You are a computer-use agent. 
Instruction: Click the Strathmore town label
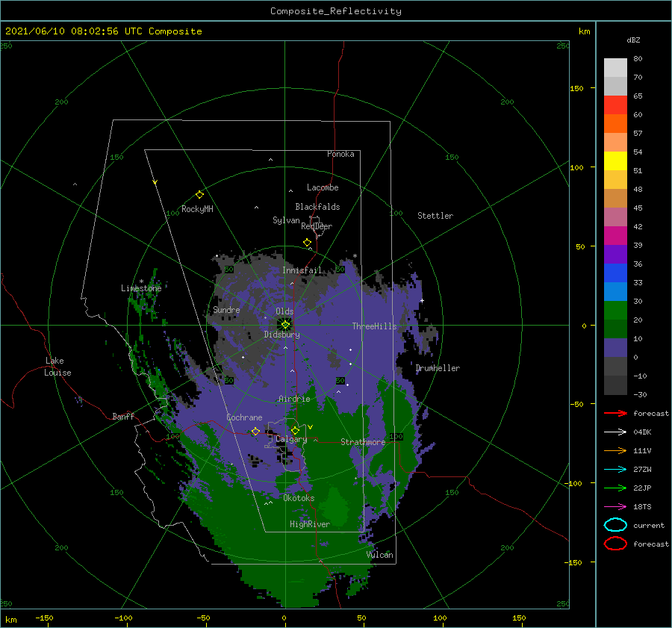[x=363, y=442]
